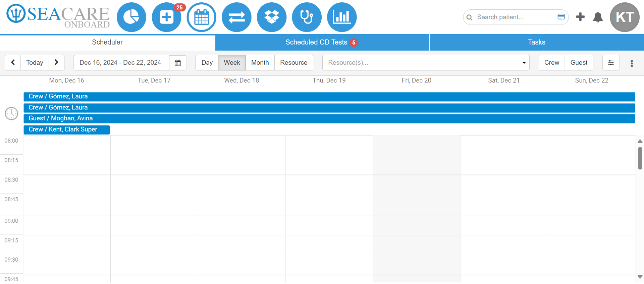Open the Crew / Kent, Clark Super event
This screenshot has width=644, height=284.
[67, 130]
